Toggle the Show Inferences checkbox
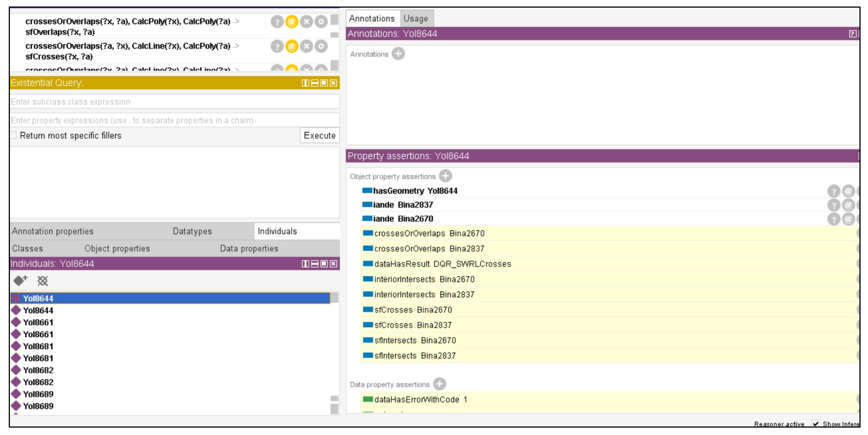The width and height of the screenshot is (868, 435). pyautogui.click(x=815, y=424)
